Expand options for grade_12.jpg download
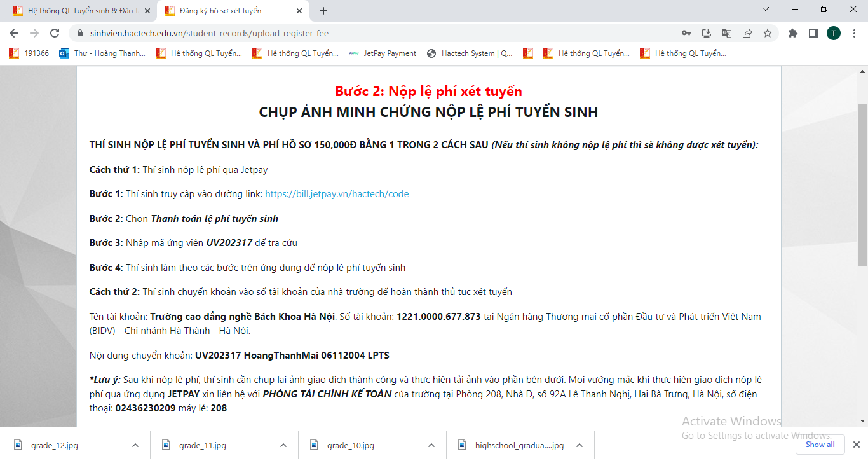This screenshot has width=868, height=463. point(135,445)
